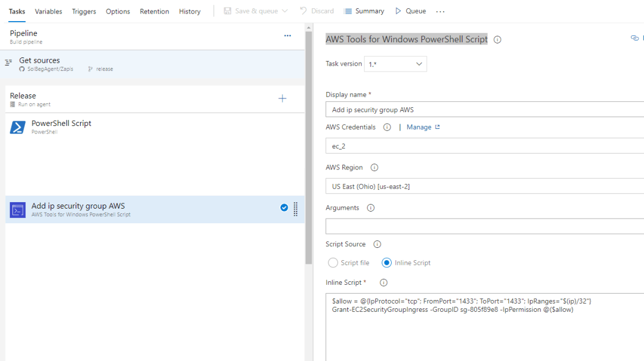Click the Script Source info icon
This screenshot has height=361, width=644.
(377, 244)
